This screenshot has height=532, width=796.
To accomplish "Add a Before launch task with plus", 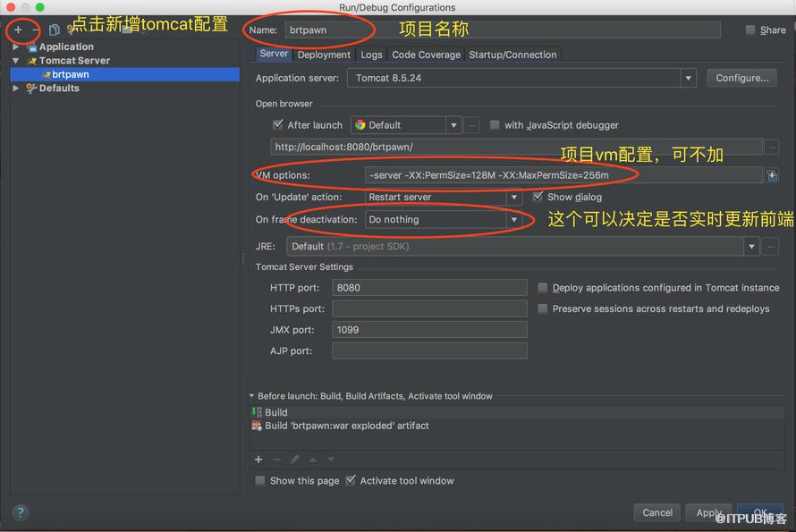I will [x=258, y=460].
